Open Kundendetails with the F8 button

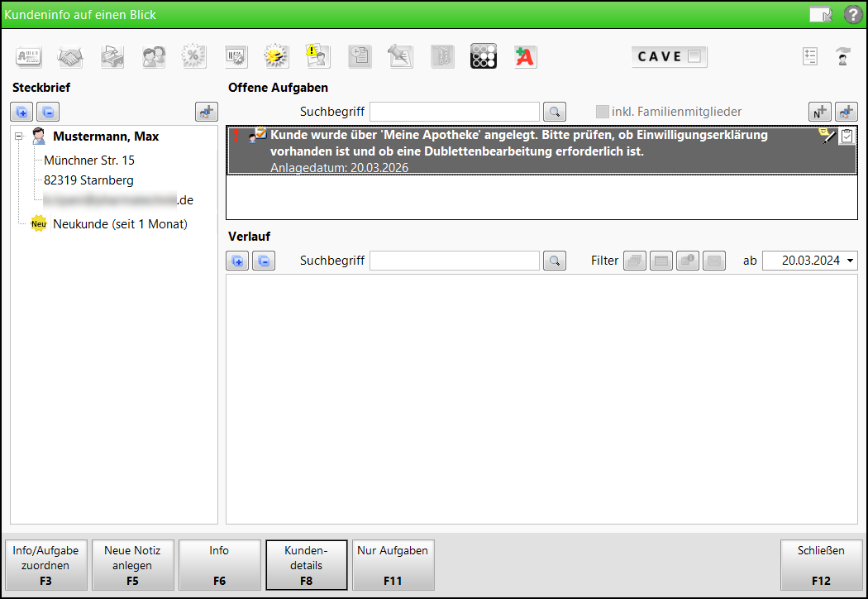point(306,565)
